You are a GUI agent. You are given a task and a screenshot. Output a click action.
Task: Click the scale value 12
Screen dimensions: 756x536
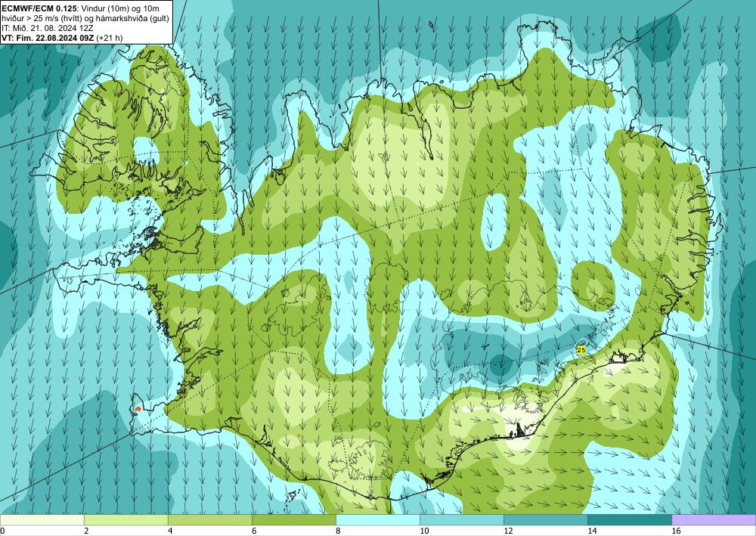pyautogui.click(x=507, y=531)
